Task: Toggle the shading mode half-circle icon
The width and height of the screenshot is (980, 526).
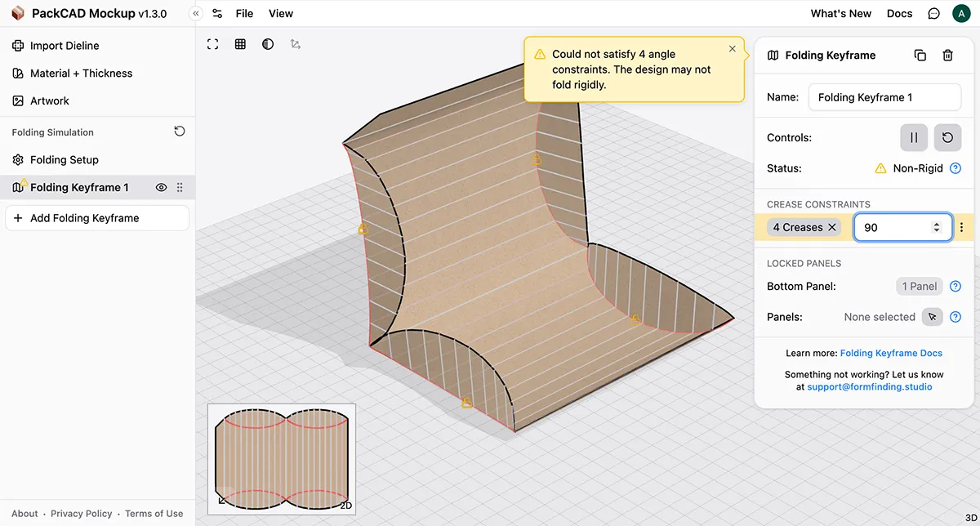Action: tap(268, 44)
